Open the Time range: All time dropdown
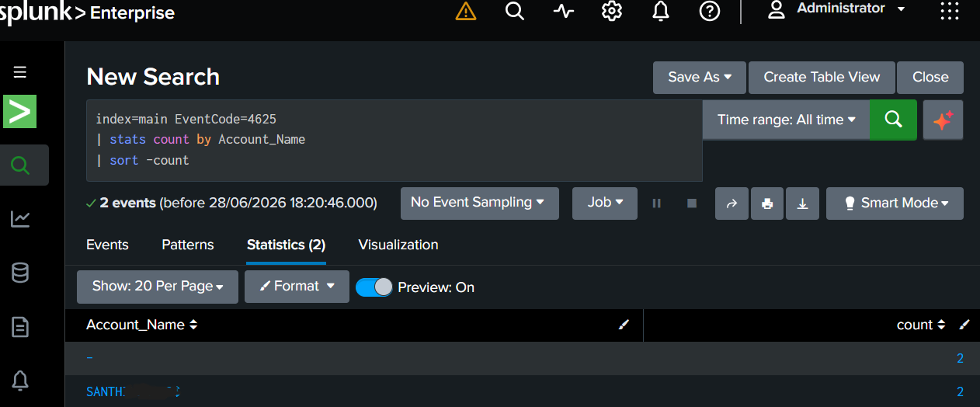 [x=786, y=120]
